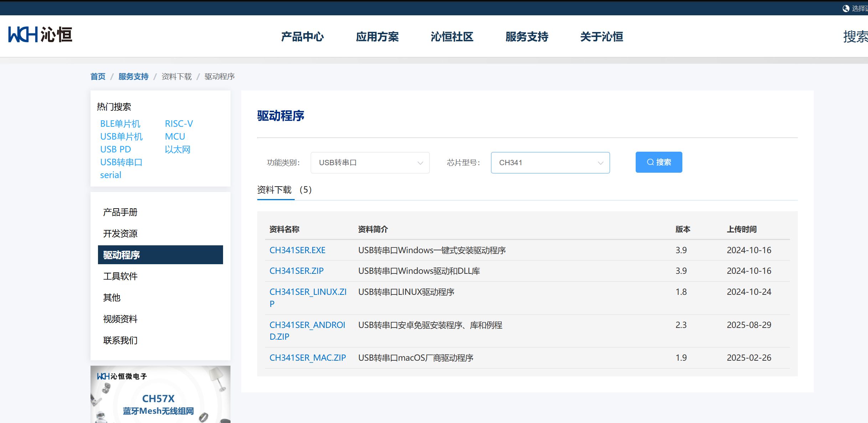Expand the 芯片型号 dropdown showing CH341
The image size is (868, 423).
point(550,162)
